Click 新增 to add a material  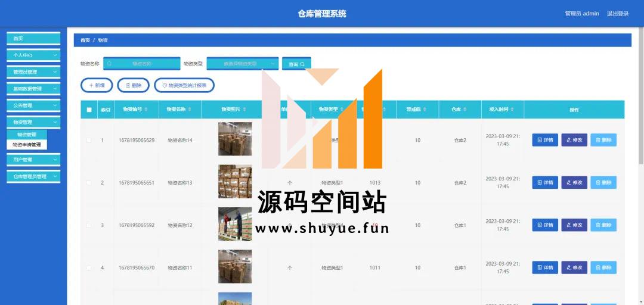pyautogui.click(x=97, y=85)
